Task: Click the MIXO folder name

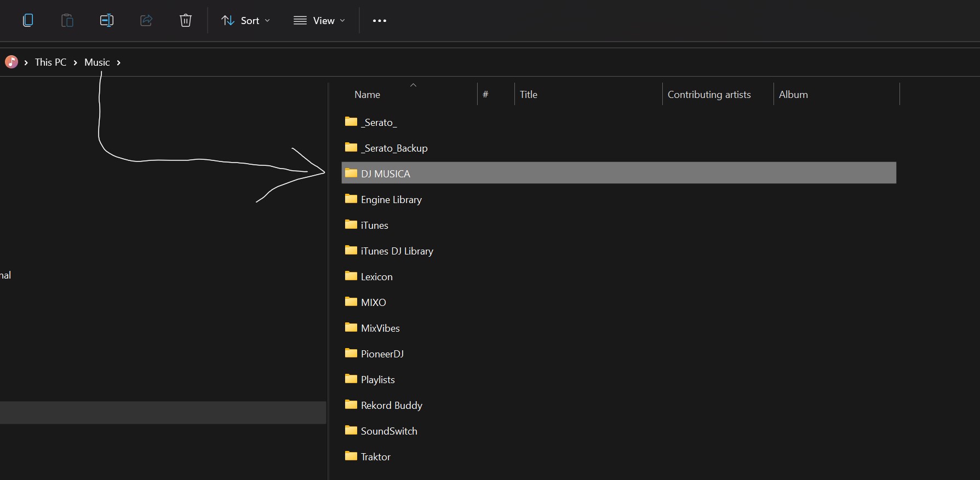Action: 373,303
